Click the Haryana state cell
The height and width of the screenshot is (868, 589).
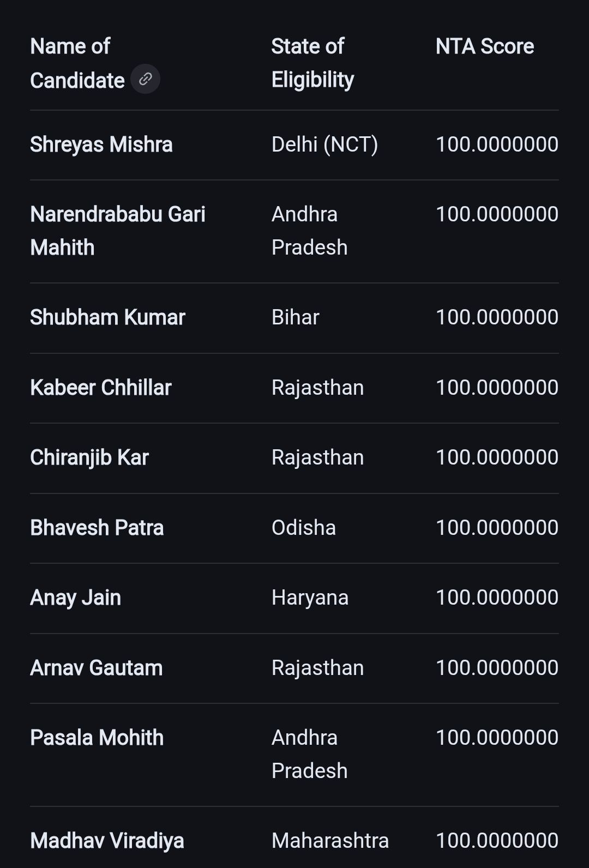tap(310, 598)
